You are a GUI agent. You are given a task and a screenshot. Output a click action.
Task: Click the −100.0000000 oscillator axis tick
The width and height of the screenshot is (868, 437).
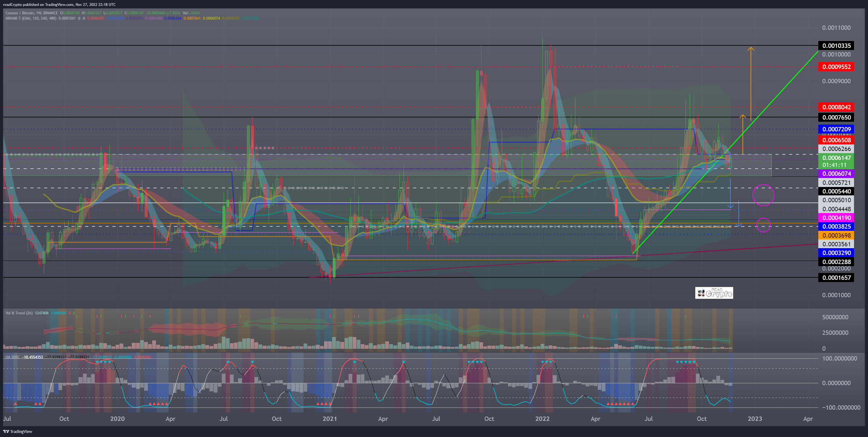(841, 408)
